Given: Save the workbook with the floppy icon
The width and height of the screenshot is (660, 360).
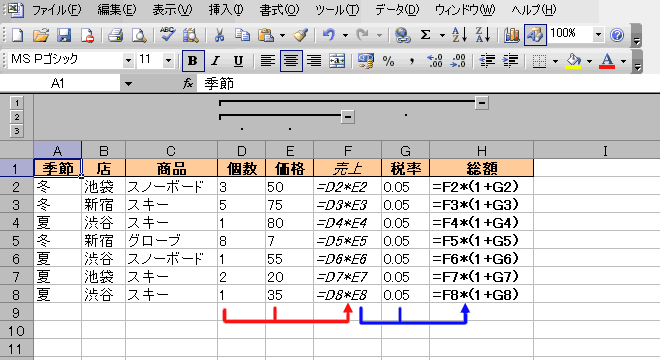Looking at the screenshot, I should (64, 35).
